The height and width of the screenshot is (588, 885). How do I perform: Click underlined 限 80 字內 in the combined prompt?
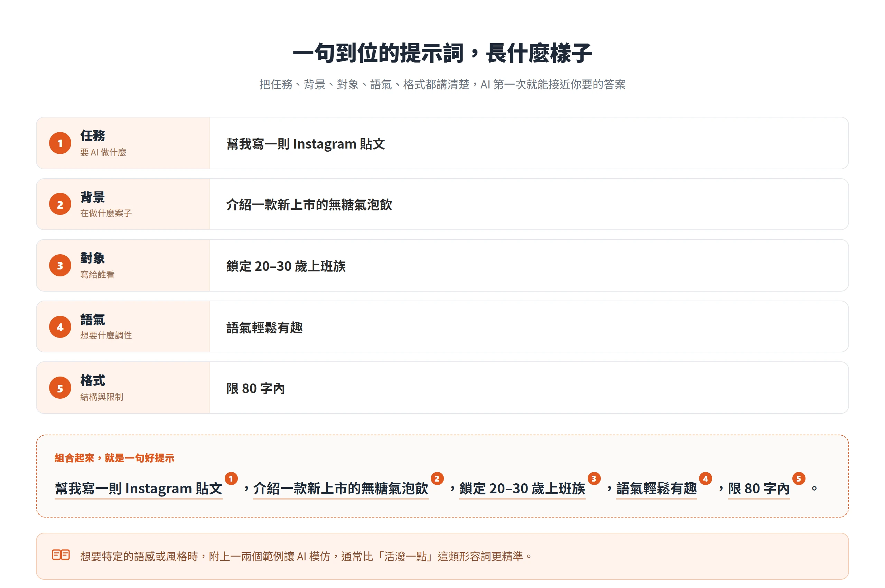(759, 489)
